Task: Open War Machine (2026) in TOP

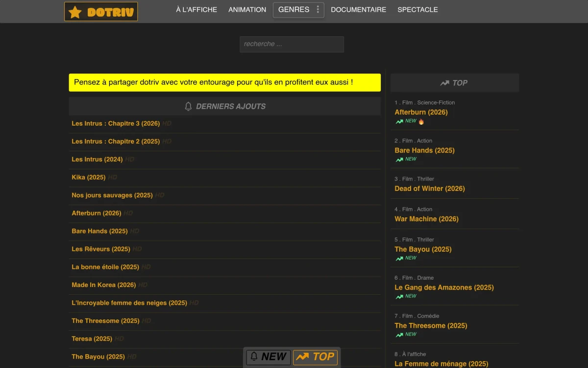Action: pos(426,219)
